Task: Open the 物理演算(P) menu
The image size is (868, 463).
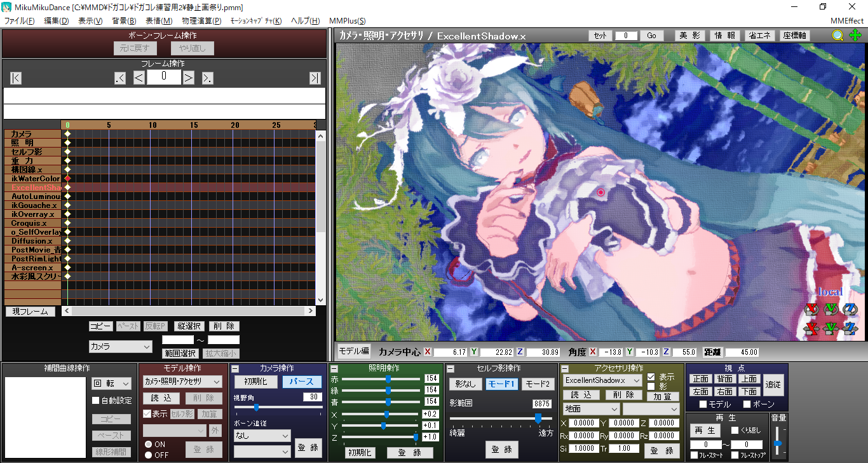Action: click(x=201, y=21)
